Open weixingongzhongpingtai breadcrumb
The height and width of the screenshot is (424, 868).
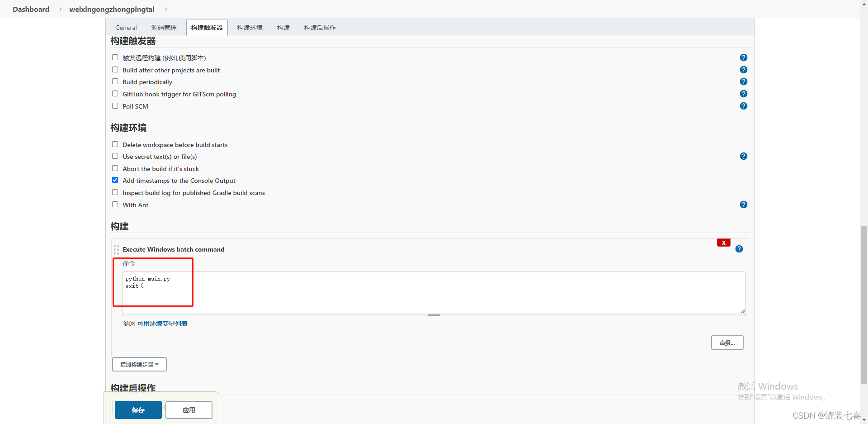112,9
